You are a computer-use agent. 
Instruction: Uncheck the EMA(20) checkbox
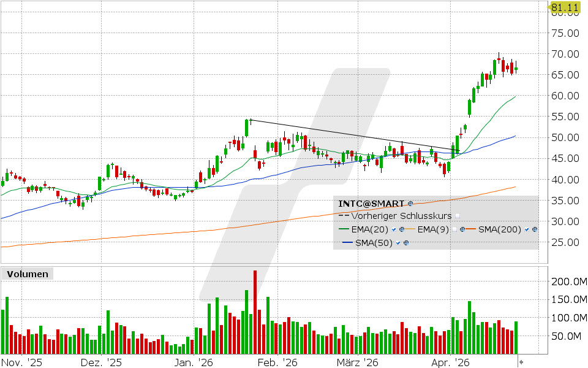(x=393, y=230)
